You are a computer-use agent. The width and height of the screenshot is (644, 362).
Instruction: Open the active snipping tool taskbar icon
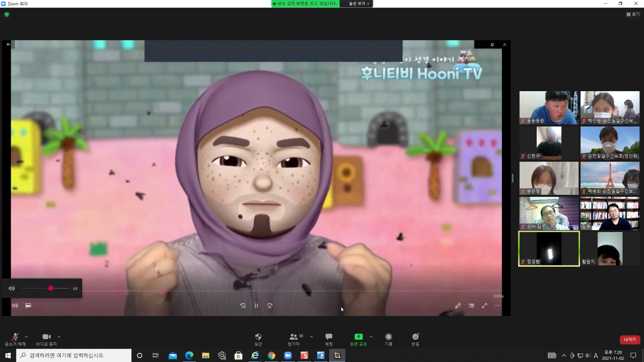click(338, 355)
